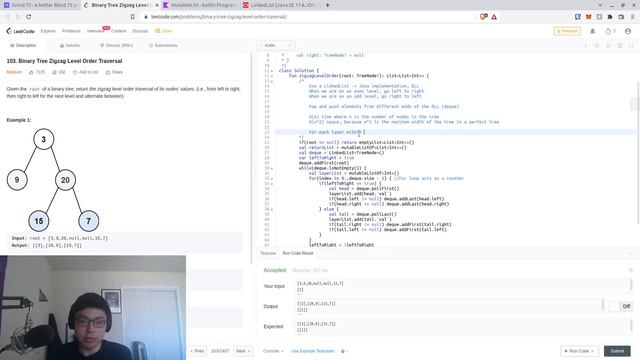Image resolution: width=640 pixels, height=360 pixels.
Task: Click the LeetCode logo
Action: (x=20, y=31)
